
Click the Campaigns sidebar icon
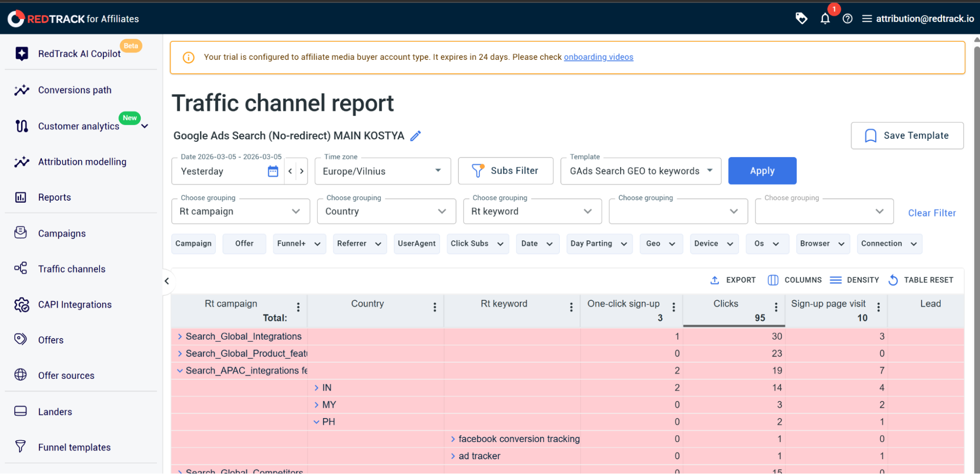pos(21,233)
